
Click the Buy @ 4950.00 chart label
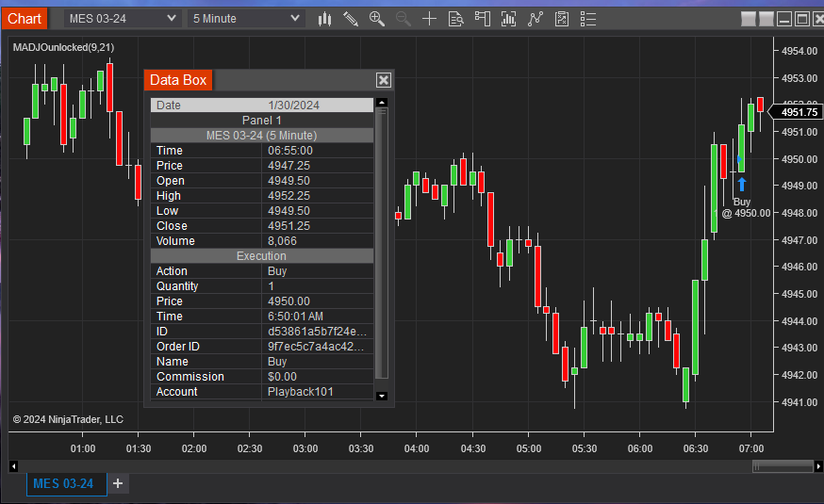745,208
